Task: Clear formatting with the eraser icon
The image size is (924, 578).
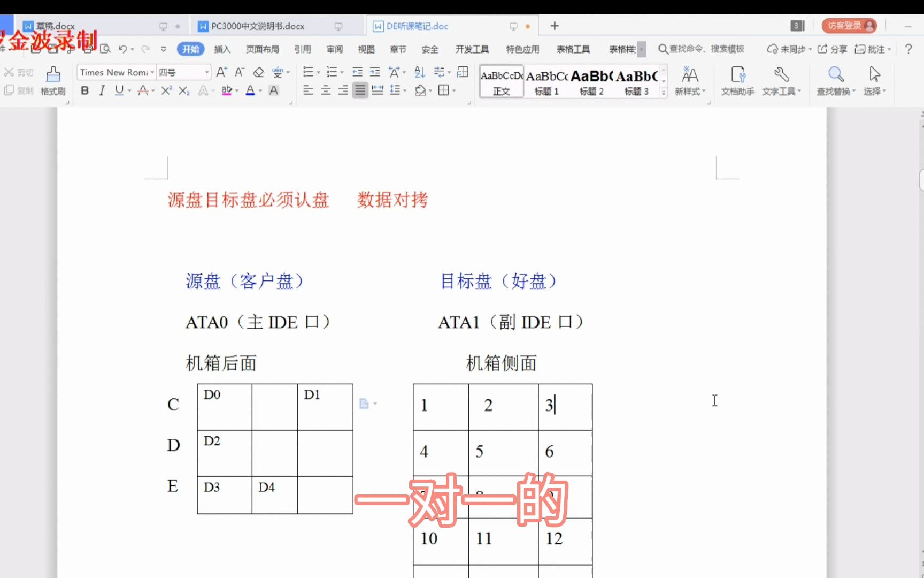Action: 258,72
